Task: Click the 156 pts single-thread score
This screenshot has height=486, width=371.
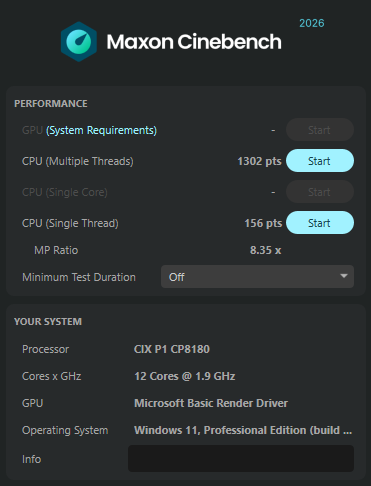Action: pyautogui.click(x=263, y=223)
